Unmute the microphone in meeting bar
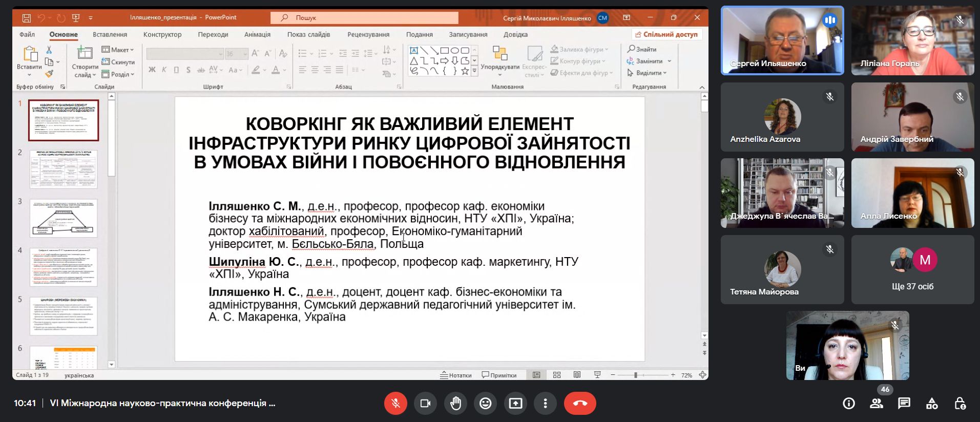980x422 pixels. point(395,404)
